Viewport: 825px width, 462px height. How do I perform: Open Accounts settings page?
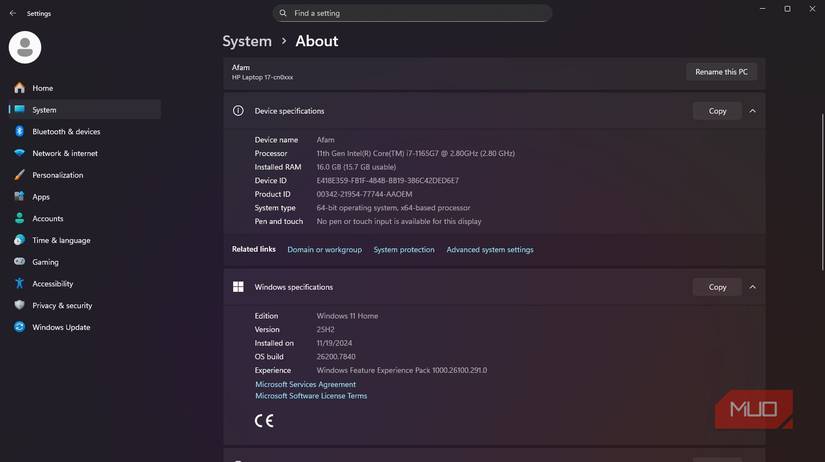coord(85,218)
